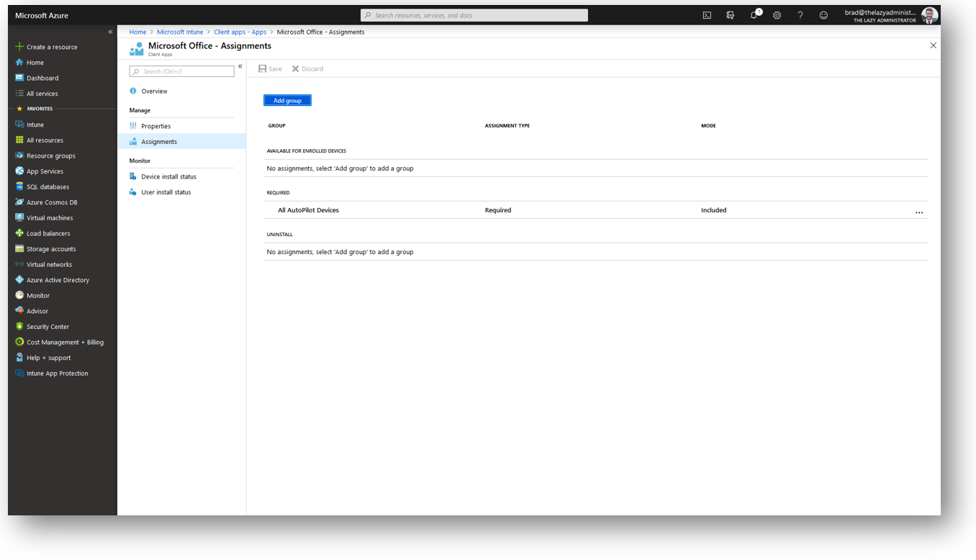Click Resource groups cube icon
This screenshot has height=560, width=976.
tap(19, 155)
